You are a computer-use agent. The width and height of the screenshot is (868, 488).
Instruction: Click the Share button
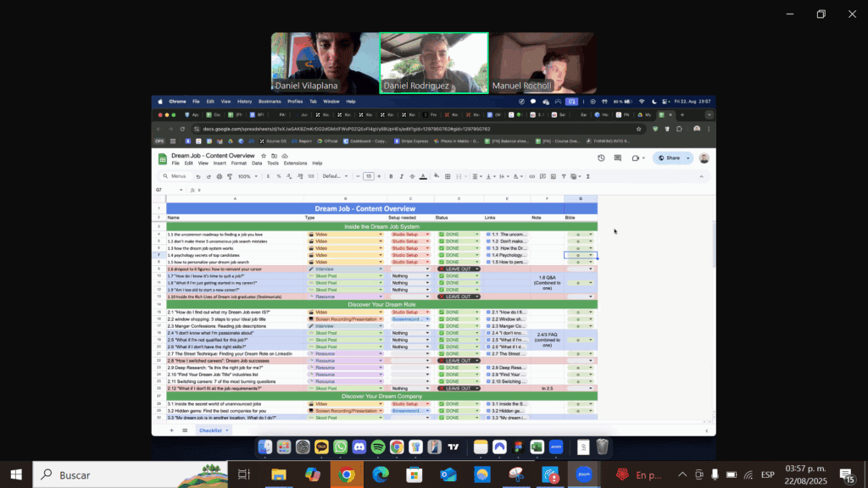click(x=672, y=158)
